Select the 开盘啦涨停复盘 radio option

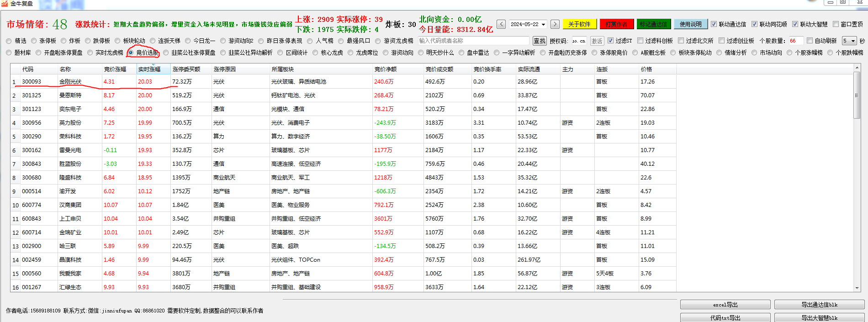[x=38, y=53]
